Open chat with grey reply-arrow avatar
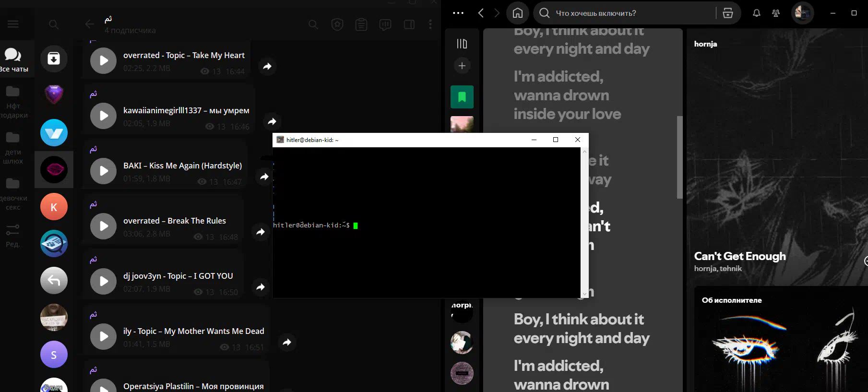Viewport: 868px width, 392px height. (54, 280)
